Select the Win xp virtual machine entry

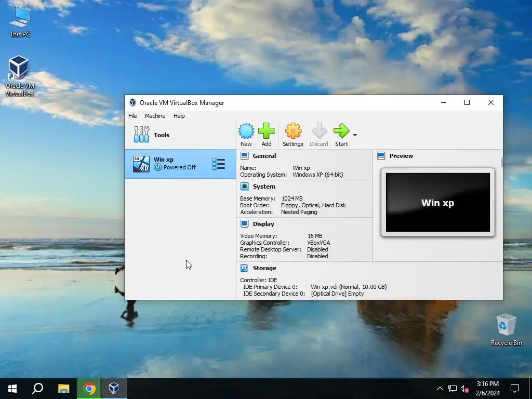click(x=180, y=164)
